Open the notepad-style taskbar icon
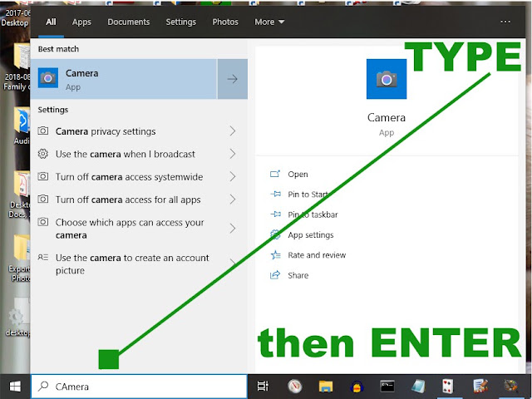 (x=418, y=386)
